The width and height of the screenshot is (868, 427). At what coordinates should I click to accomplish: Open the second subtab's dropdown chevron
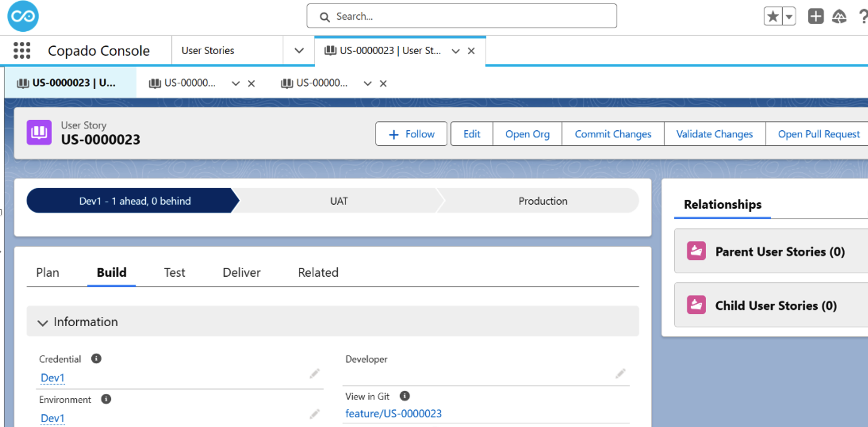click(235, 84)
